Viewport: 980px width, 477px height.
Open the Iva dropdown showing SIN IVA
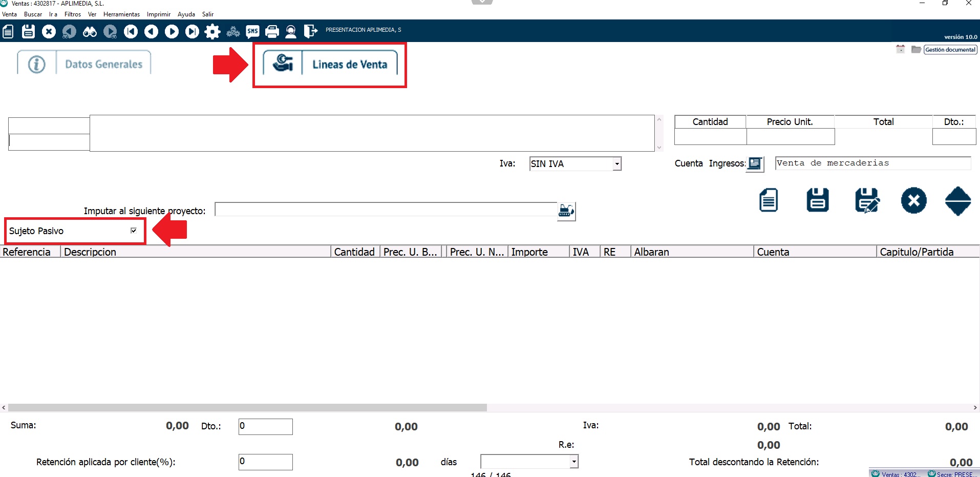click(x=617, y=164)
